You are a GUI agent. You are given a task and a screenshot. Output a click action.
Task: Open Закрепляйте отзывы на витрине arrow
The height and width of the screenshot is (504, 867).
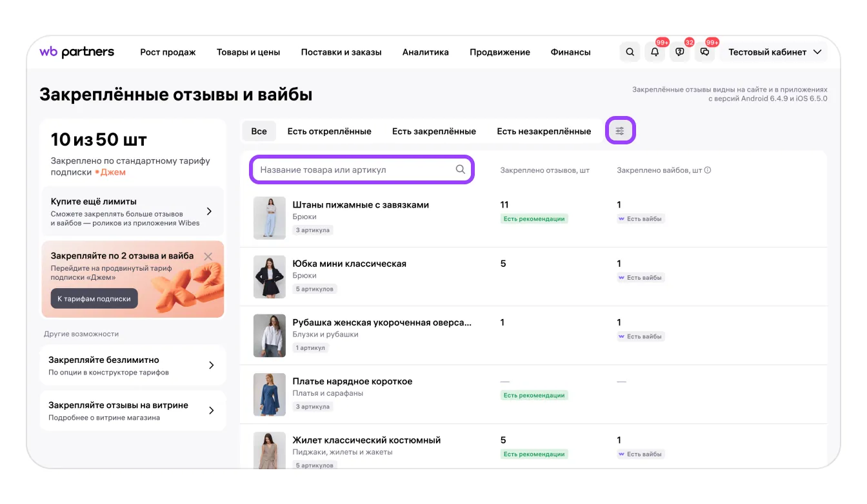(211, 411)
